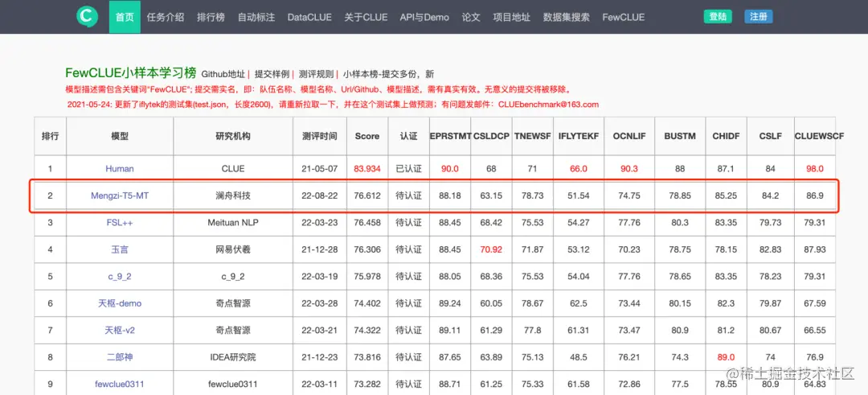This screenshot has height=395, width=868.
Task: Open the 玉言 model link
Action: pyautogui.click(x=120, y=249)
